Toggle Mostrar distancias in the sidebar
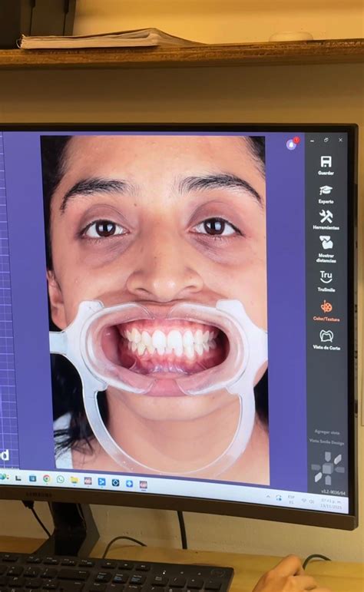This screenshot has height=592, width=364. (x=326, y=249)
